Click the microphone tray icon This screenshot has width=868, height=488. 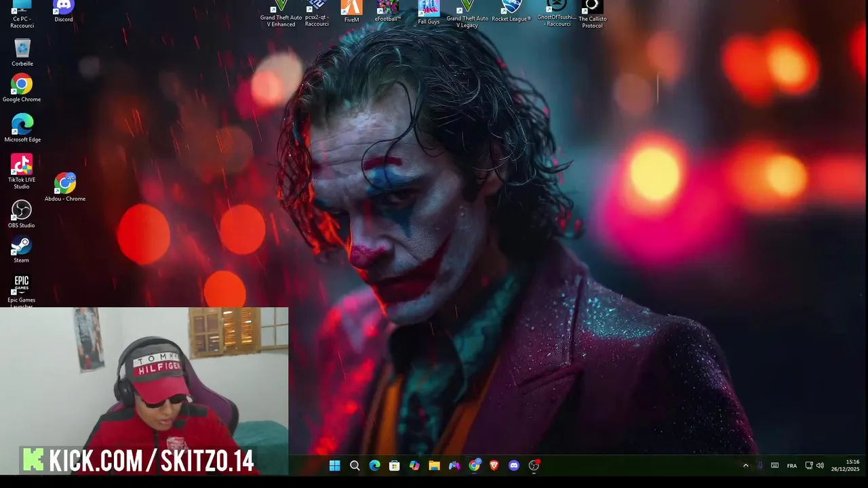point(759,465)
